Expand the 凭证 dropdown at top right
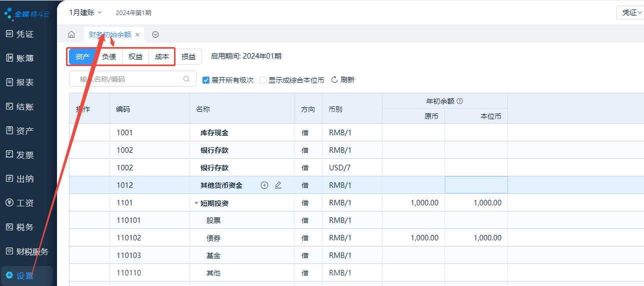This screenshot has width=644, height=286. pos(631,13)
